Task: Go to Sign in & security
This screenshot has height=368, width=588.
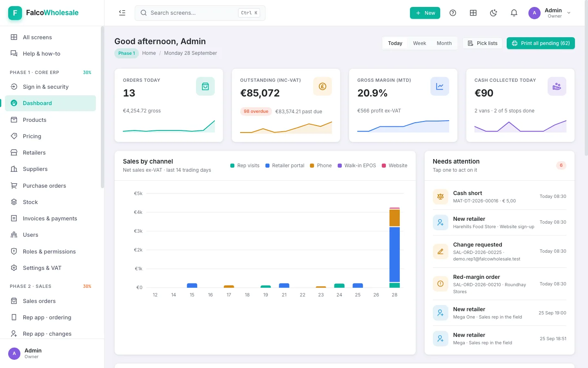Action: point(50,87)
